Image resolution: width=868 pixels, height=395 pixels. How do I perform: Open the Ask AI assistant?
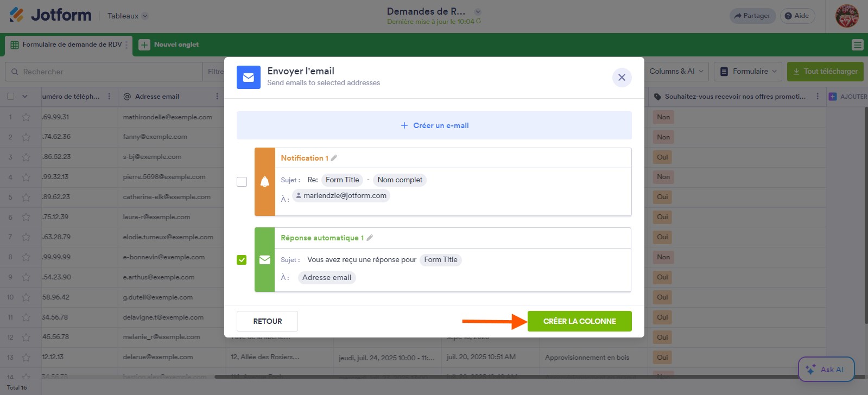pos(826,369)
